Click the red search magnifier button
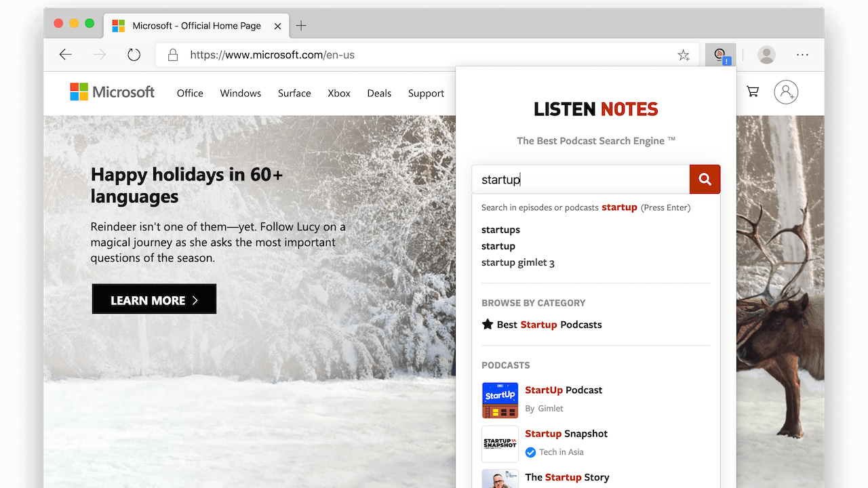The image size is (868, 488). [705, 179]
